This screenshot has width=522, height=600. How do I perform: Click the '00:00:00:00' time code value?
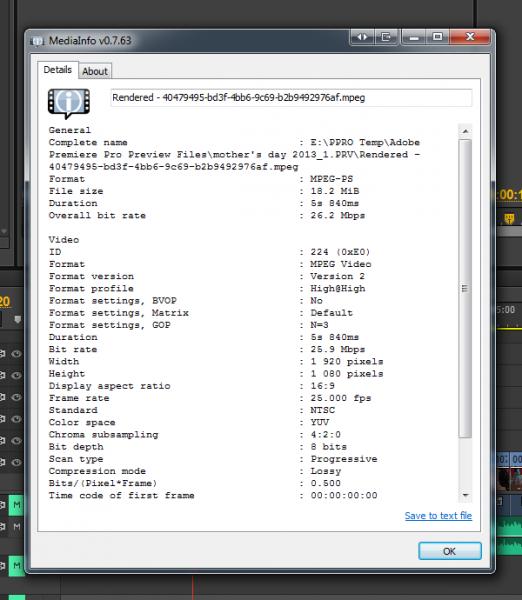click(344, 496)
